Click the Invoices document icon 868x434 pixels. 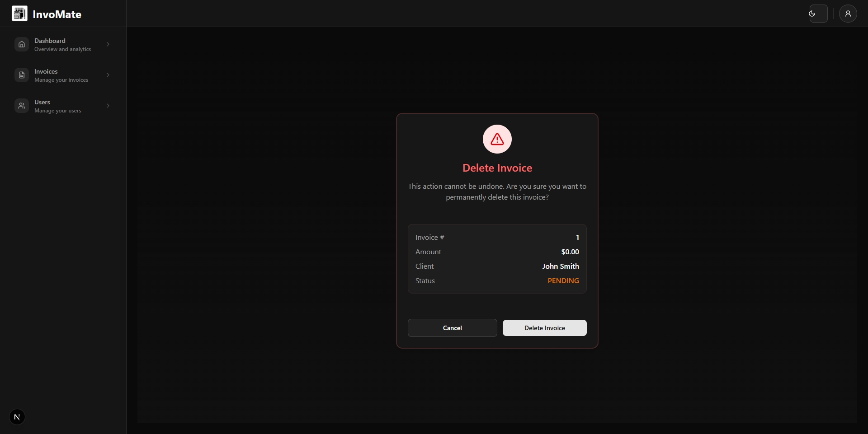tap(22, 75)
